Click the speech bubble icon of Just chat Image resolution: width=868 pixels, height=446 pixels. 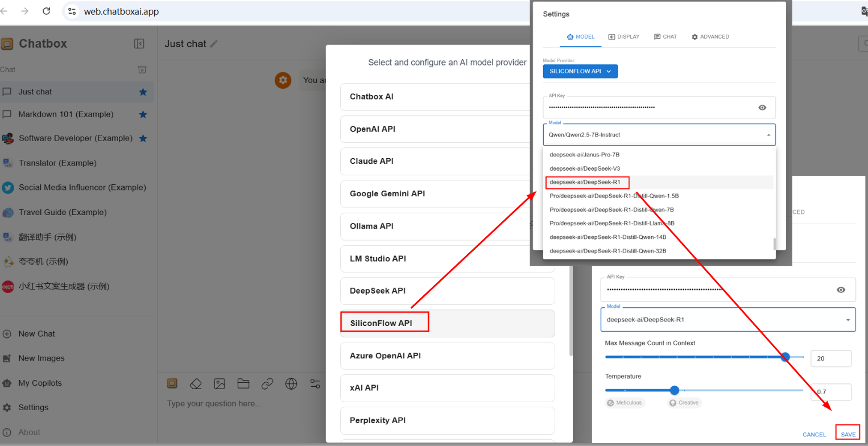pyautogui.click(x=7, y=92)
